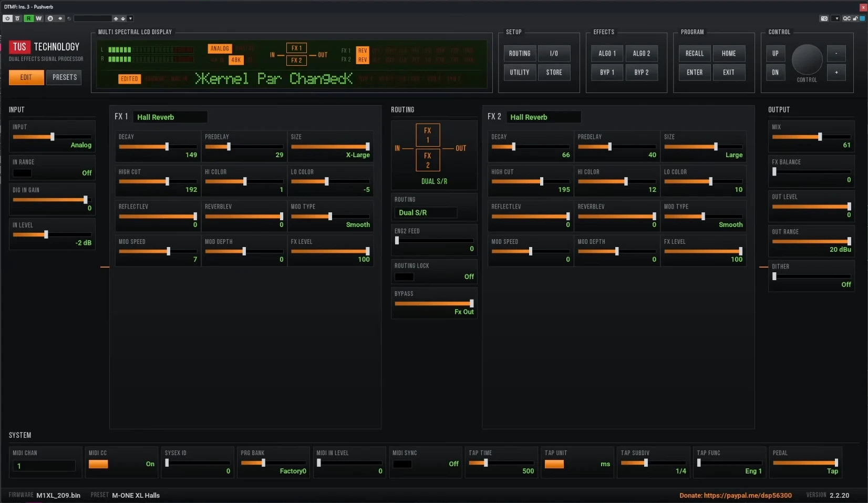Toggle the MIDI SYNC switch
This screenshot has height=503, width=868.
(x=402, y=464)
